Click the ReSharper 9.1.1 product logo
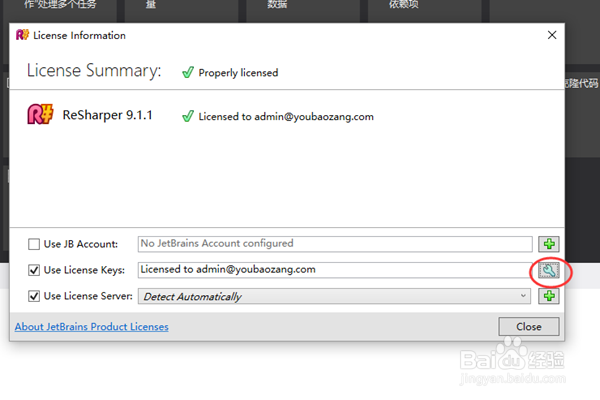600x400 pixels. pos(40,114)
